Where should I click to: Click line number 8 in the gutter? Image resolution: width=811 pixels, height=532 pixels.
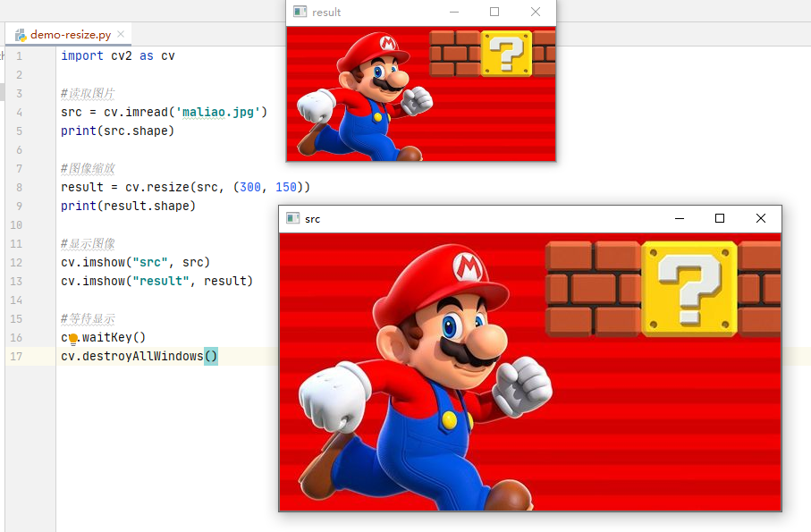tap(19, 188)
